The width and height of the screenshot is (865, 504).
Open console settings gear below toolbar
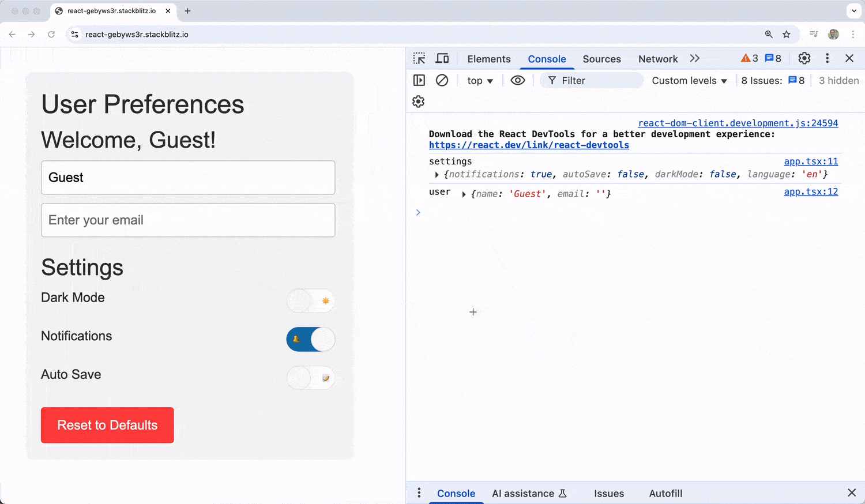pos(419,102)
